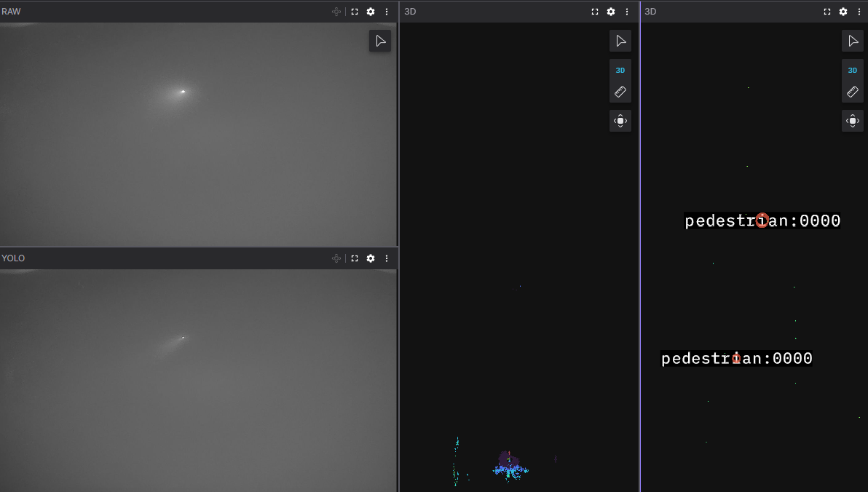The height and width of the screenshot is (492, 868).
Task: Click the bright light spot in YOLO image
Action: coord(184,338)
